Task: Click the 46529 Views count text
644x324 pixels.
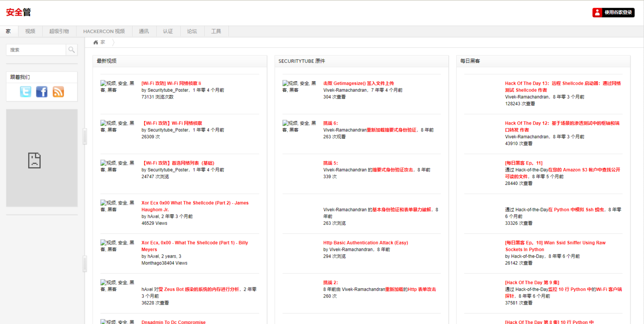Action: click(x=154, y=223)
